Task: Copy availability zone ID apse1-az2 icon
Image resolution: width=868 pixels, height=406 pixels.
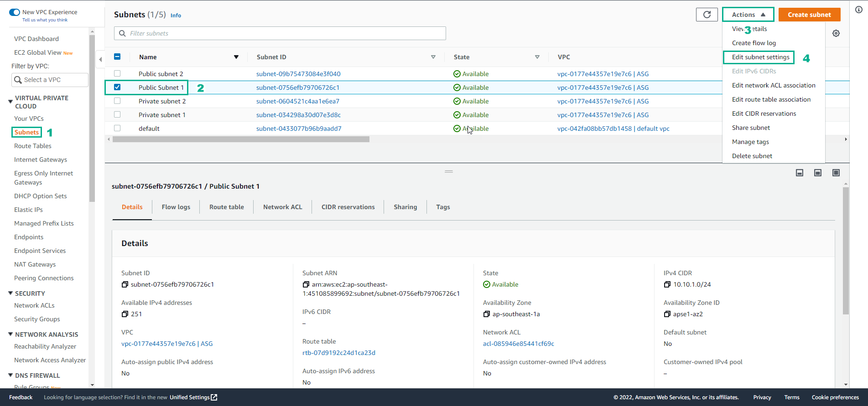Action: [x=667, y=314]
